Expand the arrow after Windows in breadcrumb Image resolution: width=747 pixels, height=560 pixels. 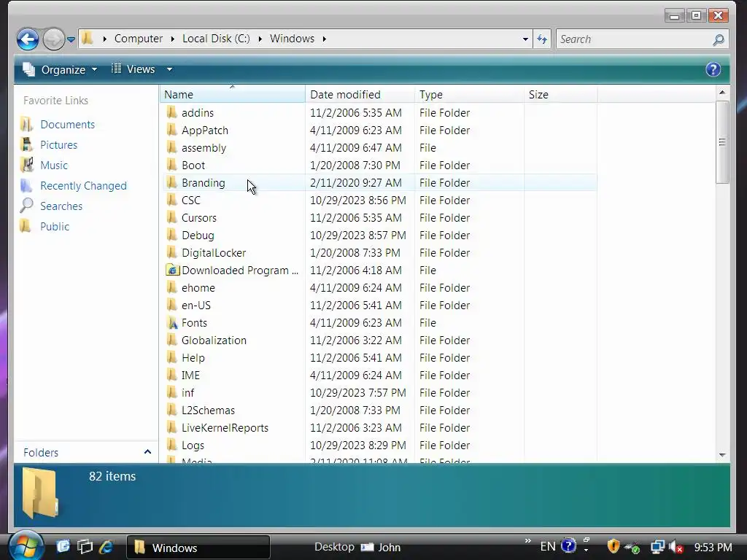tap(324, 39)
